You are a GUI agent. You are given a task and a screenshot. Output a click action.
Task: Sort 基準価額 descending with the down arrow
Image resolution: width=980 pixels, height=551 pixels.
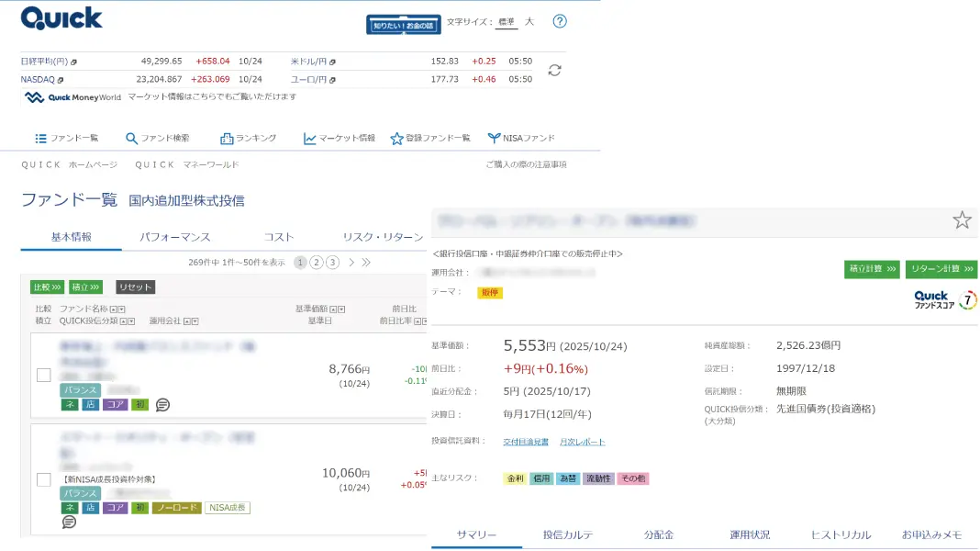click(x=341, y=309)
